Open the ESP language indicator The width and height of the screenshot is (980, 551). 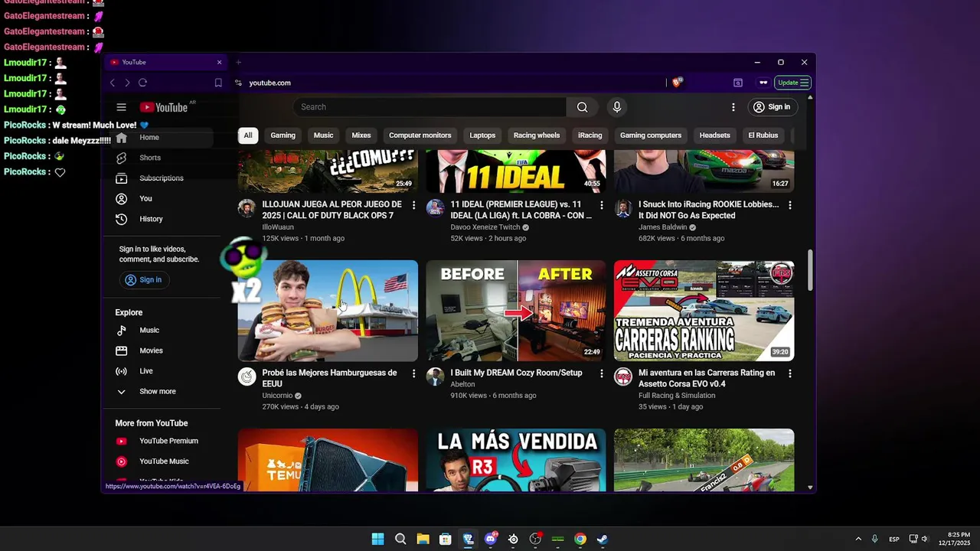pyautogui.click(x=894, y=540)
